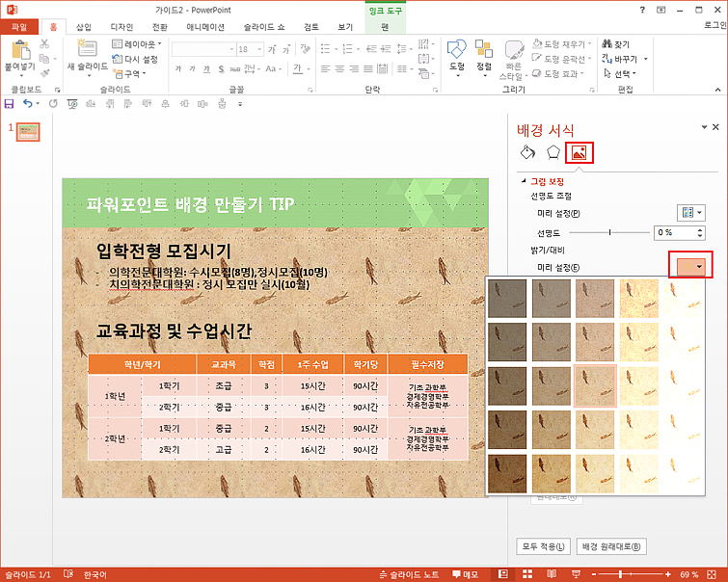This screenshot has width=728, height=582.
Task: Open the Aa change case dropdown
Action: point(274,68)
